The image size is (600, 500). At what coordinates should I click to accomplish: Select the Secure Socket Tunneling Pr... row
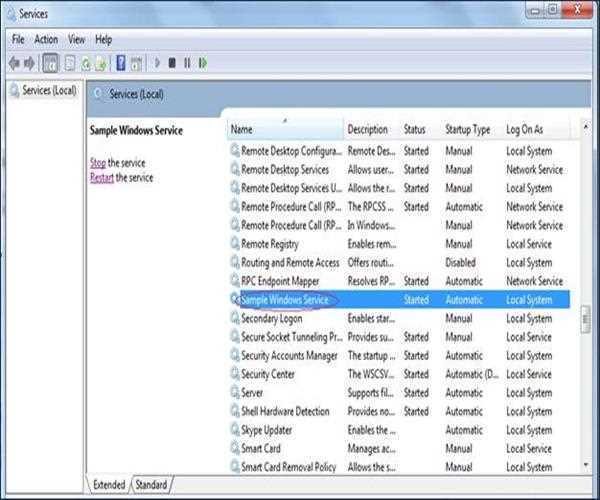coord(399,337)
